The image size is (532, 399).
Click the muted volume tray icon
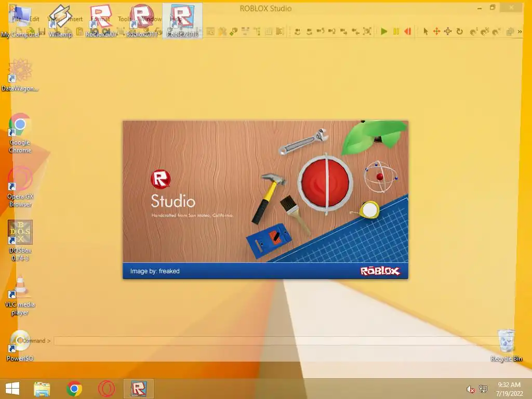tap(471, 389)
